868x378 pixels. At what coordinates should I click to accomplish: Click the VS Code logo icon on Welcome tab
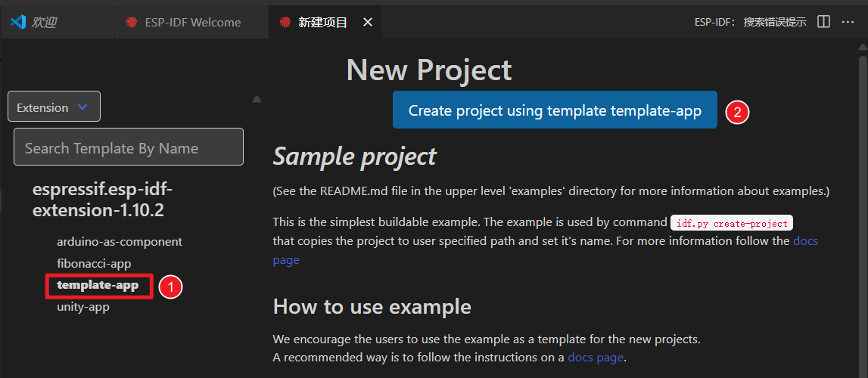click(18, 22)
